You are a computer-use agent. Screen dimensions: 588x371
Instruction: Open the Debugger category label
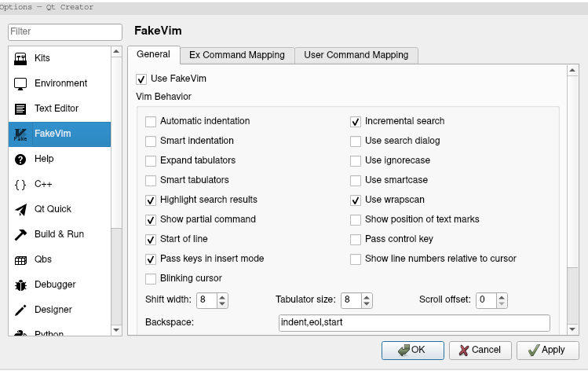point(55,285)
